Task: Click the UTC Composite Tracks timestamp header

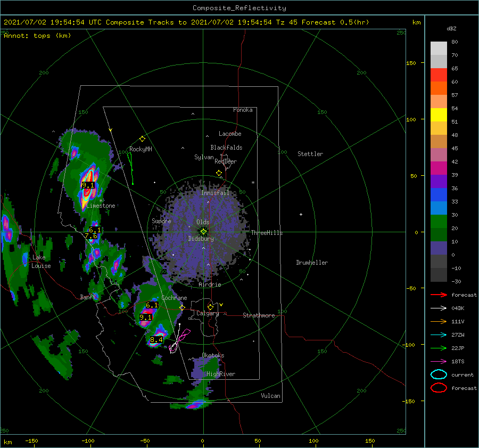Action: click(186, 22)
